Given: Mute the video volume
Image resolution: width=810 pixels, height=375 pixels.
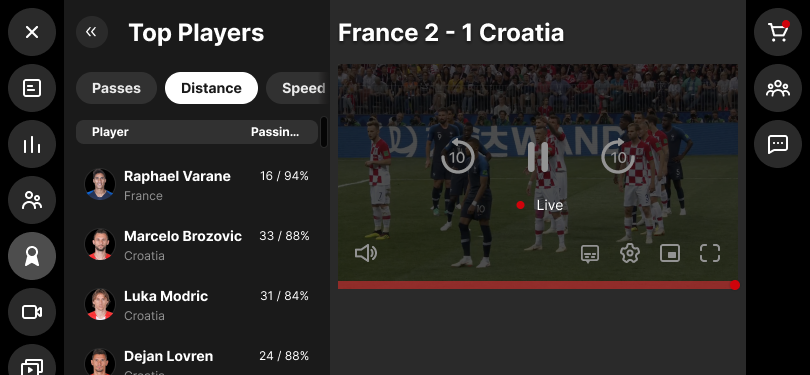Looking at the screenshot, I should click(366, 253).
